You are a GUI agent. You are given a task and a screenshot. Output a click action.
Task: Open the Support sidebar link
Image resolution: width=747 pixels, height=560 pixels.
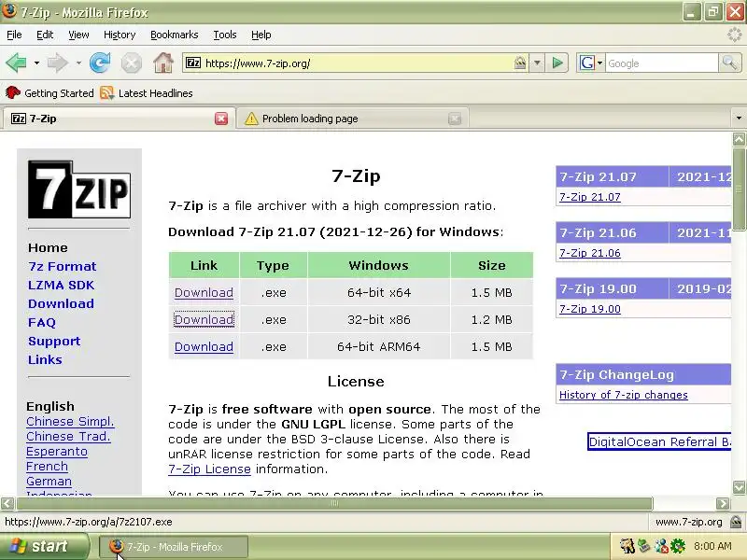pos(54,341)
